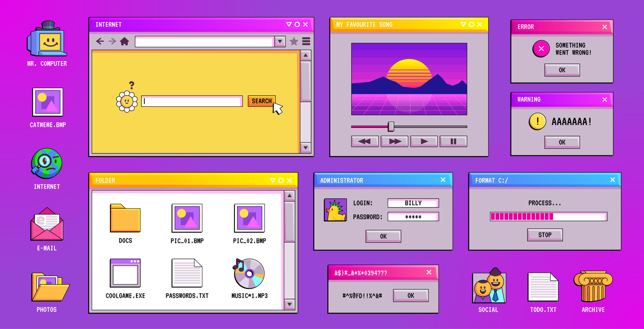Screen dimensions: 644x329
Task: Click the SEARCH button
Action: click(262, 101)
